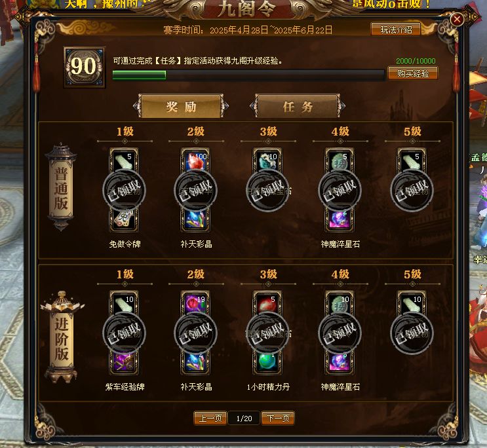Click the 购买经验 button
This screenshot has width=487, height=448.
pos(413,73)
